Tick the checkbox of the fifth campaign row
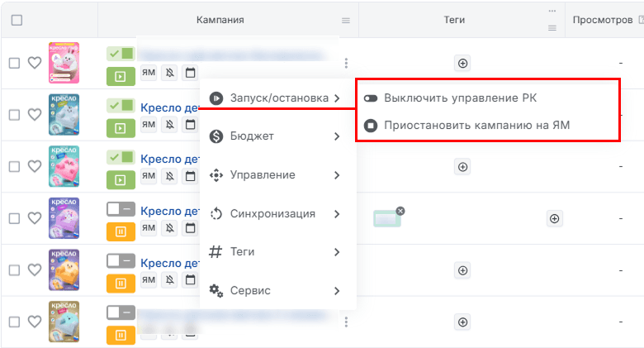The width and height of the screenshot is (644, 348). (x=14, y=270)
